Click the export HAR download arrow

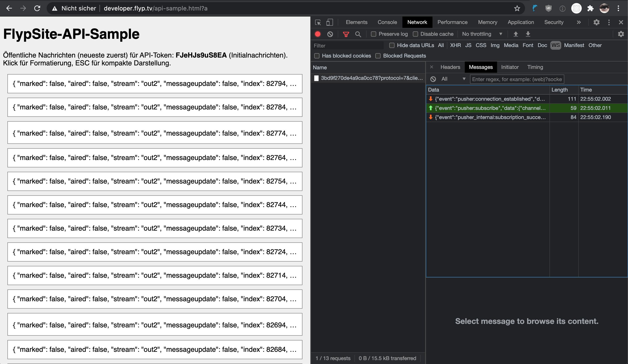[528, 34]
